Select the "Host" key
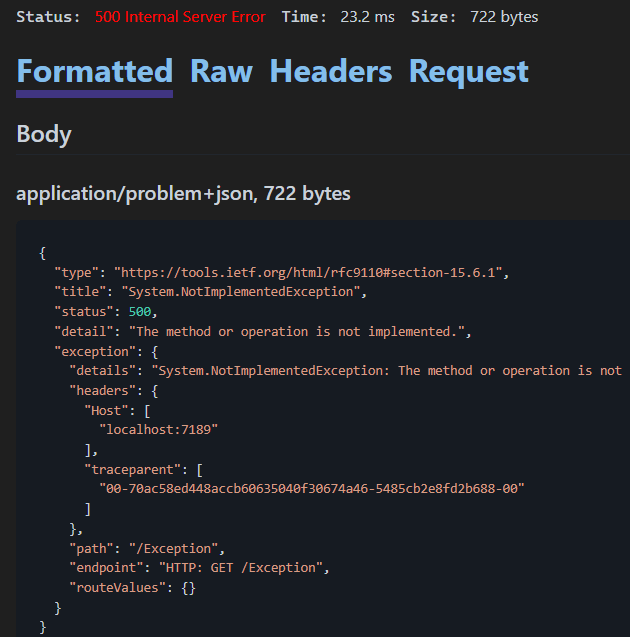This screenshot has width=630, height=637. pyautogui.click(x=106, y=411)
